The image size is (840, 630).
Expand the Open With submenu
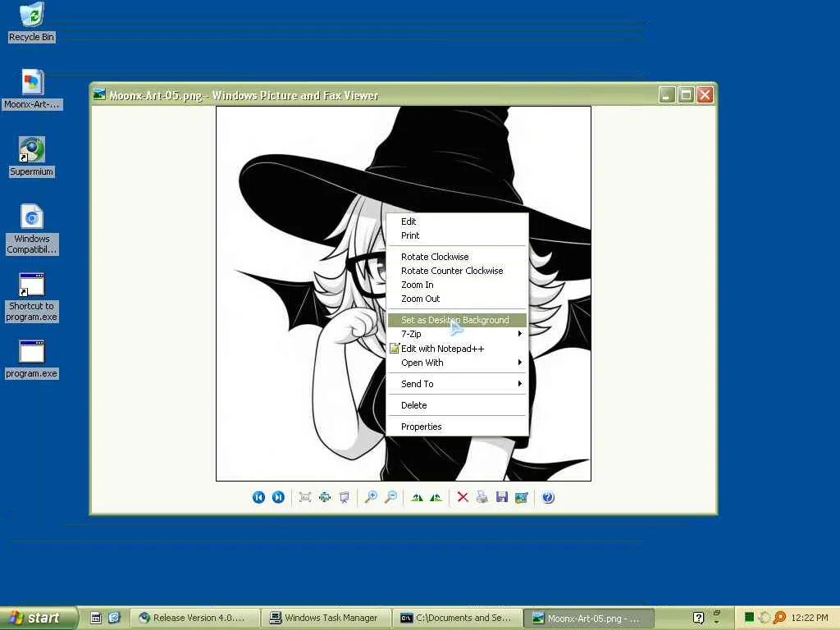click(457, 363)
